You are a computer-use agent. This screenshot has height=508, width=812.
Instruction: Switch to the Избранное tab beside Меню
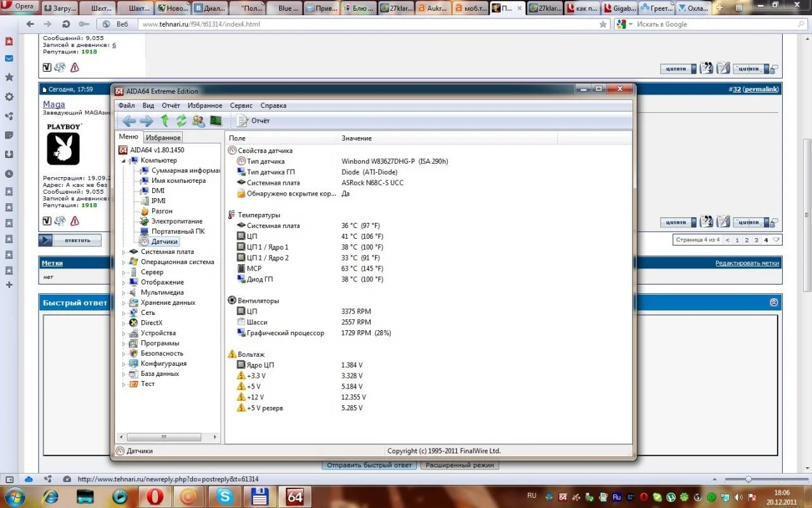(163, 138)
